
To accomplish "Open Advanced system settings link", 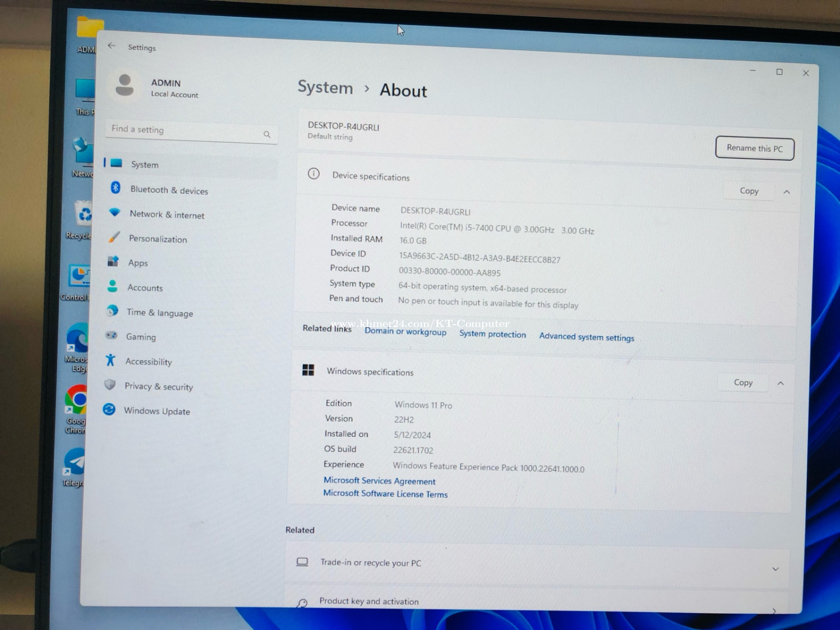I will 586,337.
